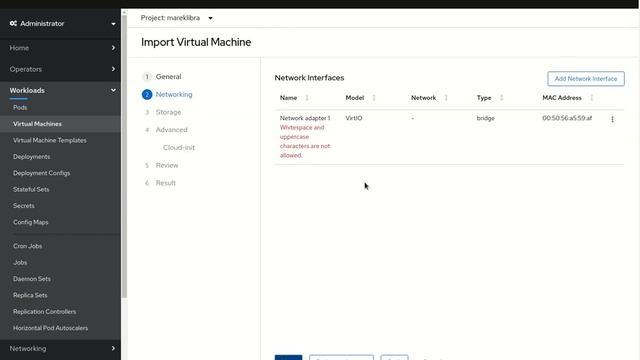640x360 pixels.
Task: Sort table by MAC Address column
Action: point(568,98)
